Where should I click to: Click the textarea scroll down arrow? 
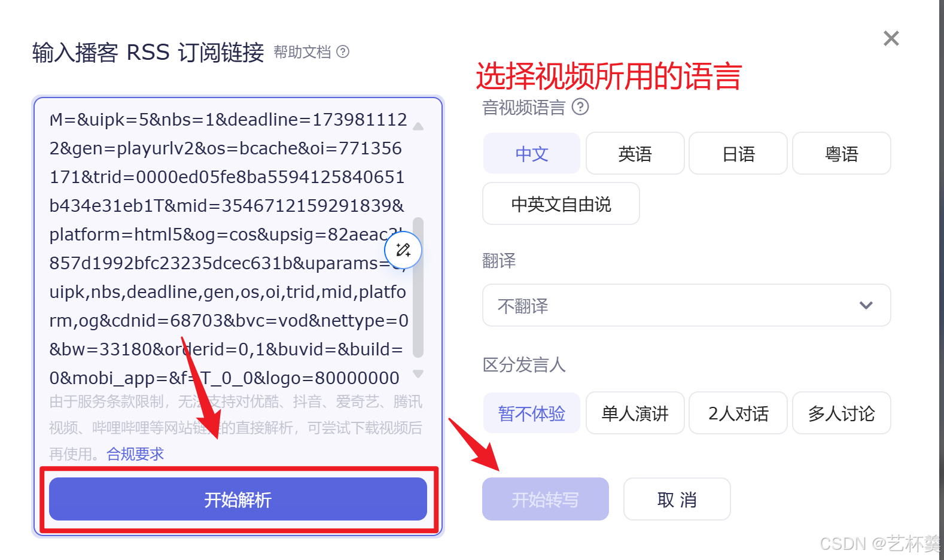click(418, 374)
